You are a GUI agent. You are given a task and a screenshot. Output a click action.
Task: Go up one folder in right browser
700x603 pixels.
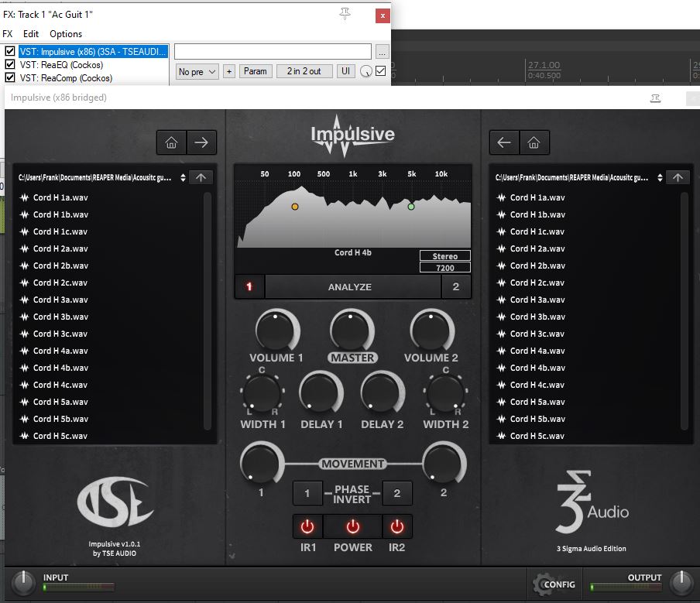coord(678,177)
